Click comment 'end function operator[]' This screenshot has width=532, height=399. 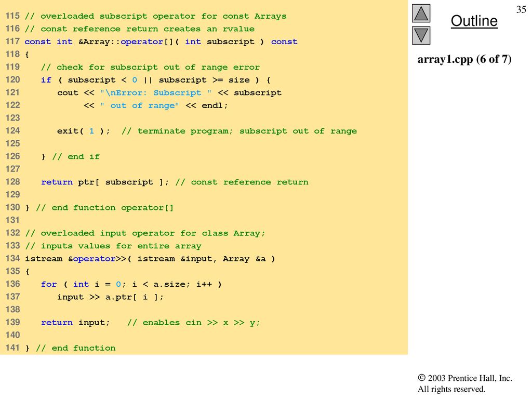[x=105, y=208]
